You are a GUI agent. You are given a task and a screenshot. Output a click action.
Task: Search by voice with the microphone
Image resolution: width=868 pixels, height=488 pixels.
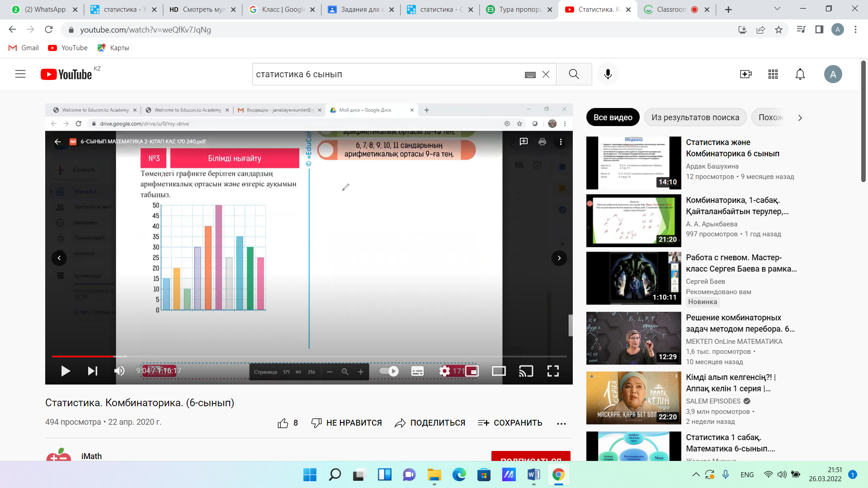click(608, 74)
